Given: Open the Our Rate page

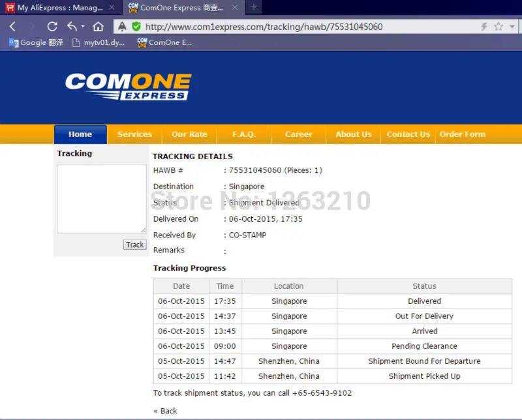Looking at the screenshot, I should click(x=189, y=134).
